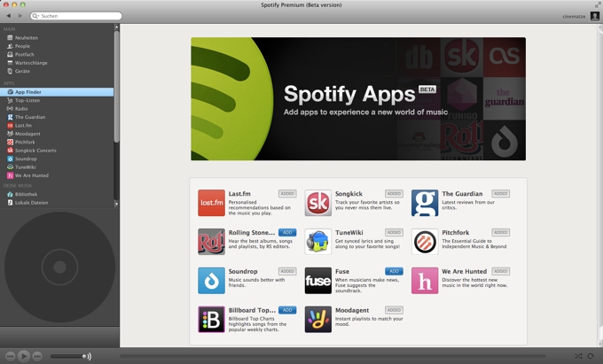Click the Billboard Top Charts tile icon
The image size is (603, 364).
212,320
